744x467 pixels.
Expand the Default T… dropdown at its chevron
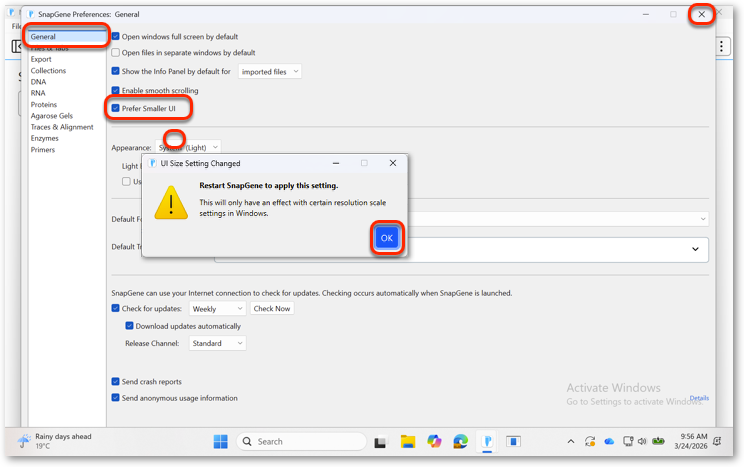click(x=695, y=249)
